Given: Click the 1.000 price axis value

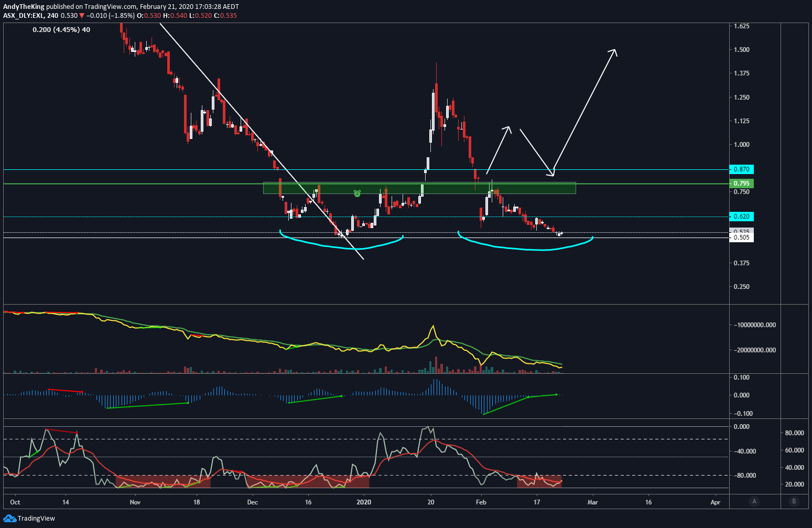Looking at the screenshot, I should 742,145.
